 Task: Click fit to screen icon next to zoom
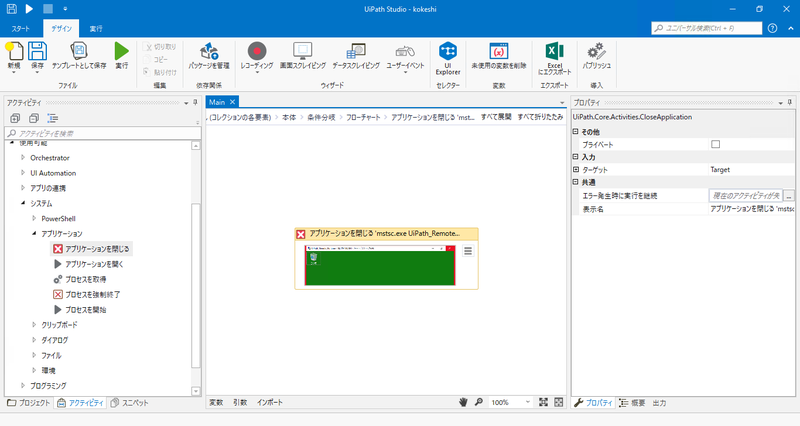[543, 402]
